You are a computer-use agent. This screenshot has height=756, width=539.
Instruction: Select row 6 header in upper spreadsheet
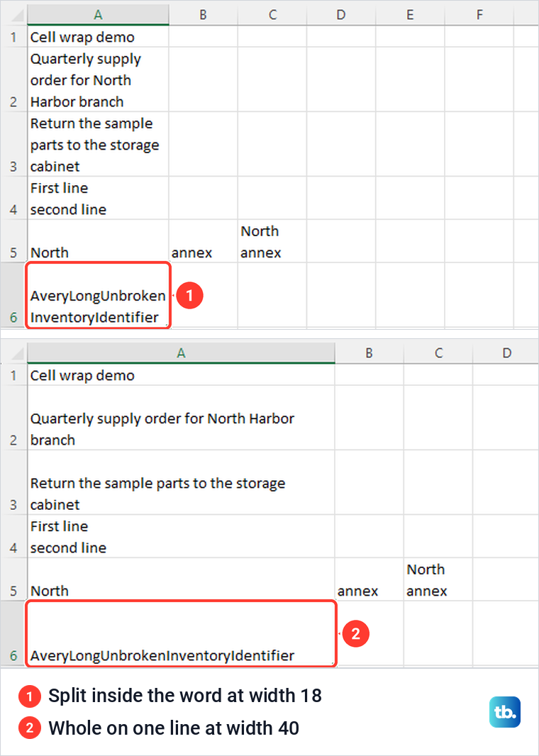click(13, 295)
